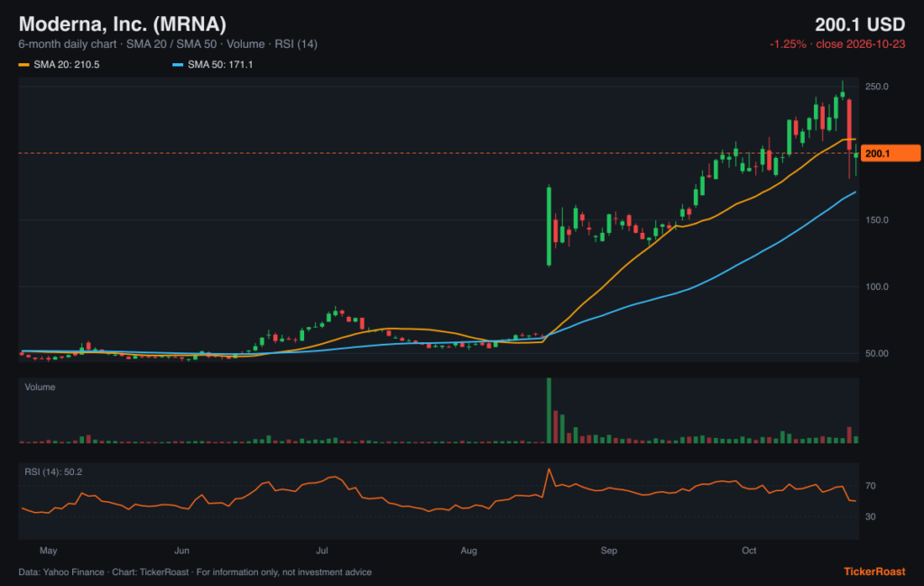This screenshot has width=924, height=586.
Task: Click the blue SMA 50 legend swatch
Action: [178, 65]
